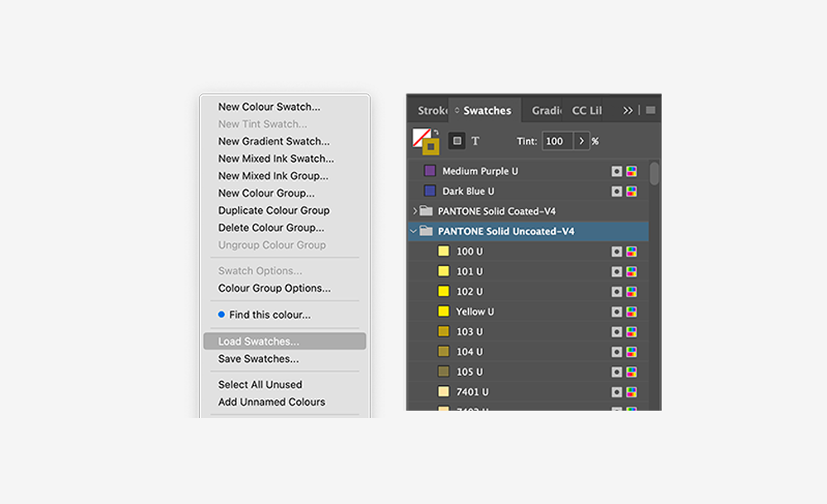Image resolution: width=827 pixels, height=504 pixels.
Task: Open the Swatches panel flyout menu icon
Action: click(650, 110)
